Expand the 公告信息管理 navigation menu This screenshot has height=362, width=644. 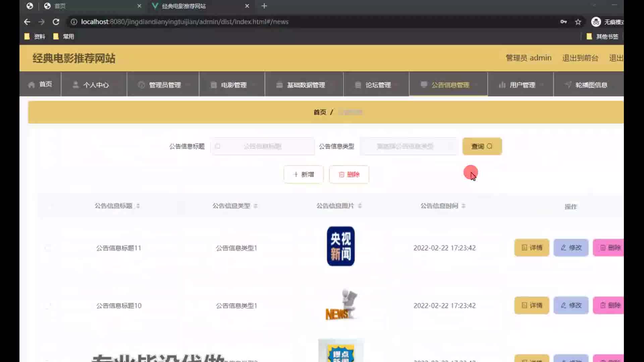point(448,85)
